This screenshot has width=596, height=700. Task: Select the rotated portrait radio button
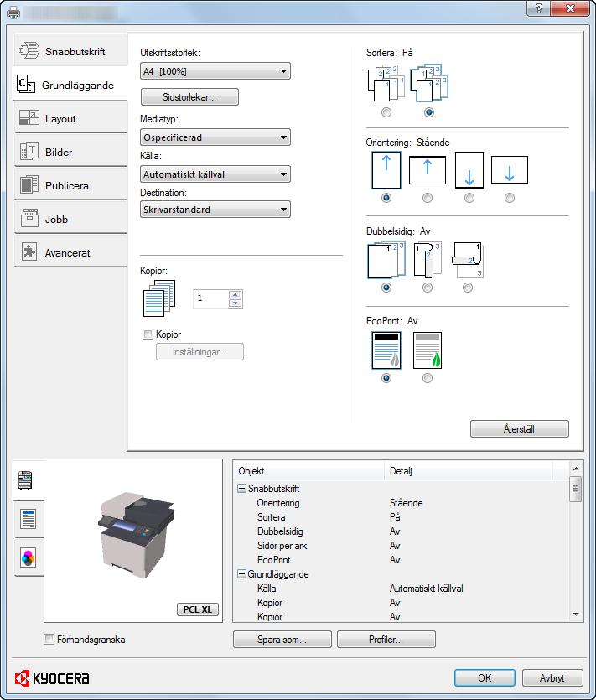click(x=469, y=198)
